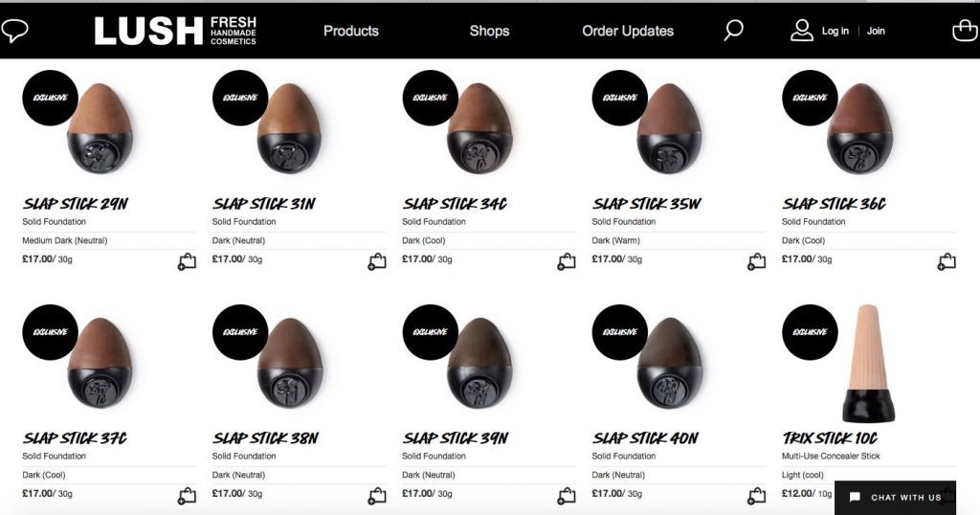
Task: Open the Products menu
Action: (x=351, y=31)
